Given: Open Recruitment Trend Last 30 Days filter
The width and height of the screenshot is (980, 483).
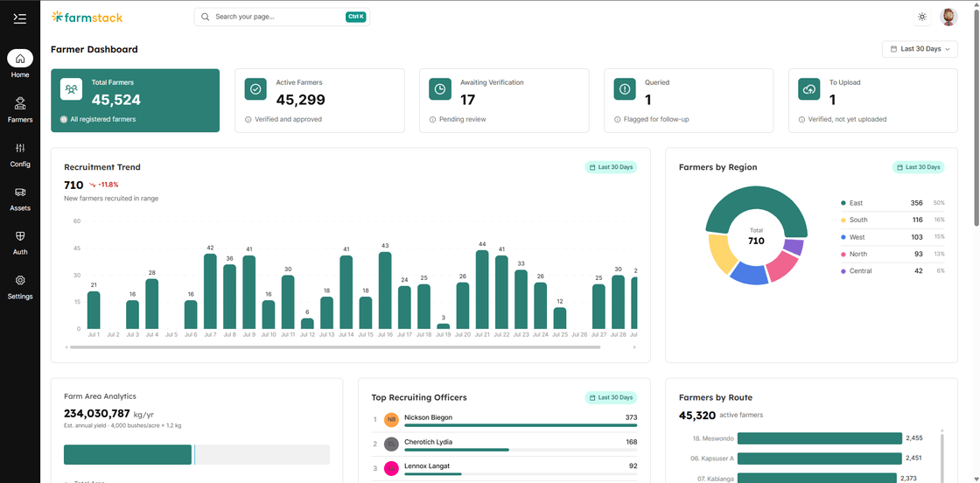Looking at the screenshot, I should point(611,167).
